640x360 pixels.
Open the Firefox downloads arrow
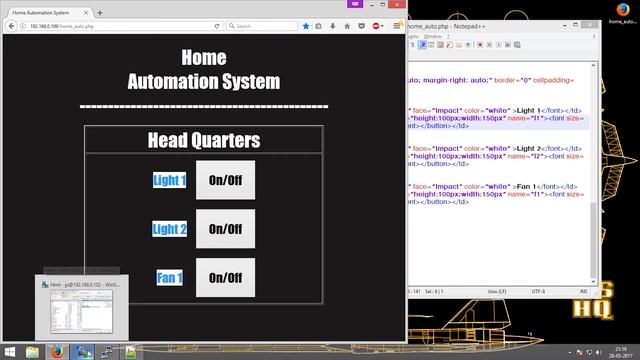333,26
